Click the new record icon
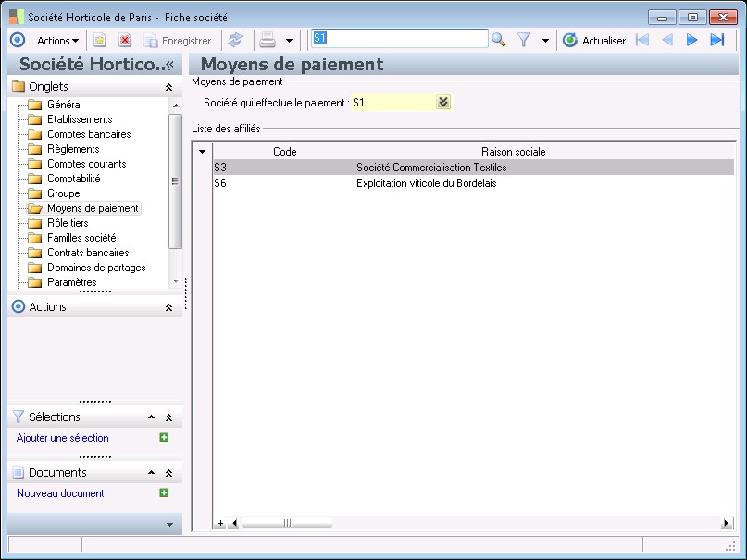This screenshot has height=560, width=747. pos(100,41)
